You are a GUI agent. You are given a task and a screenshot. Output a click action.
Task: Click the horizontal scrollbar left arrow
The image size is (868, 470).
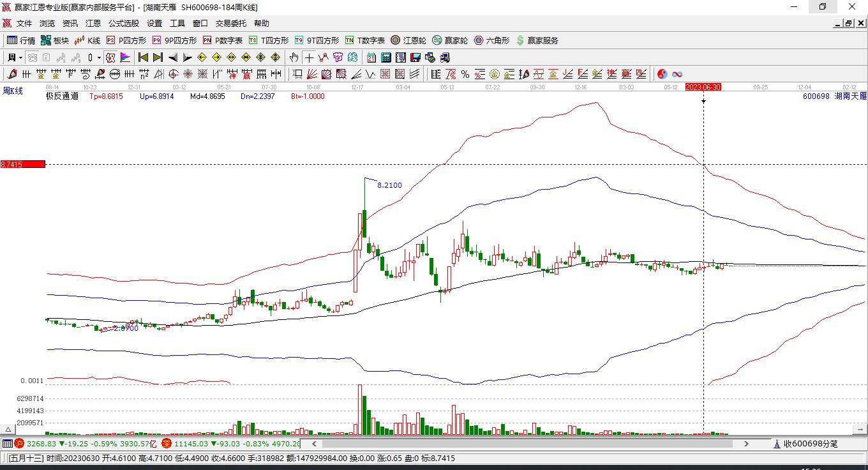tap(313, 443)
